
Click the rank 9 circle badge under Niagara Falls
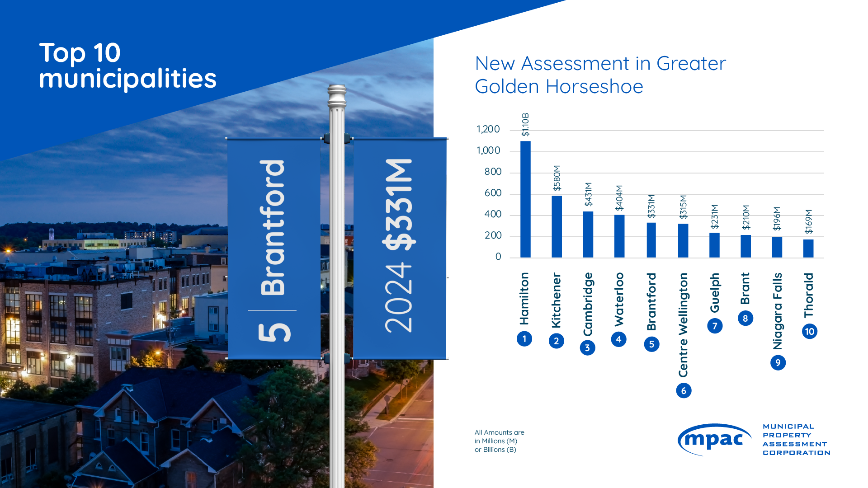click(778, 363)
